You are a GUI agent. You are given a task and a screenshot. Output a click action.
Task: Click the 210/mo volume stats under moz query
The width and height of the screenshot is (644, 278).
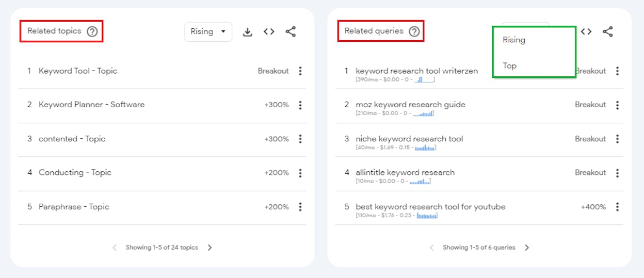(x=395, y=113)
